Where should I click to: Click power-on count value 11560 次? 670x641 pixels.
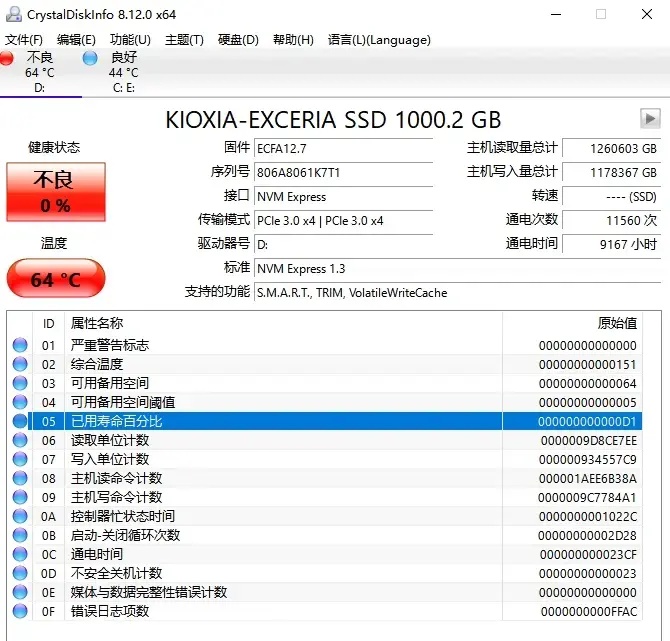tap(611, 221)
